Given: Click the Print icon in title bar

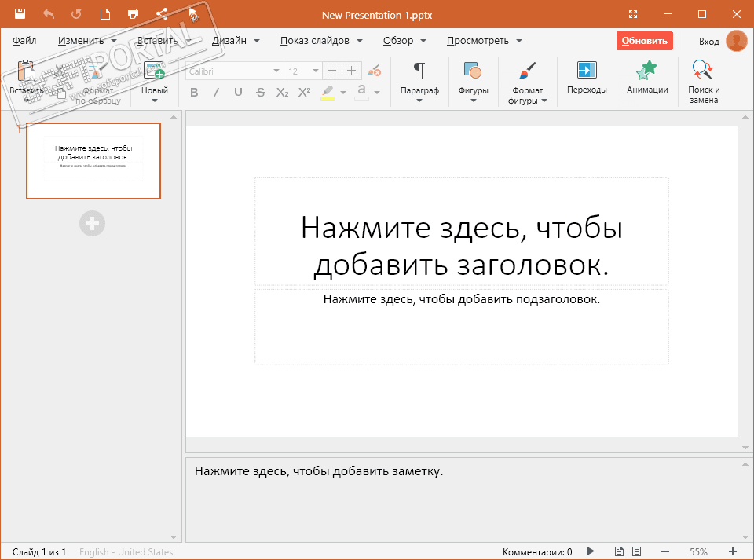Looking at the screenshot, I should [134, 14].
